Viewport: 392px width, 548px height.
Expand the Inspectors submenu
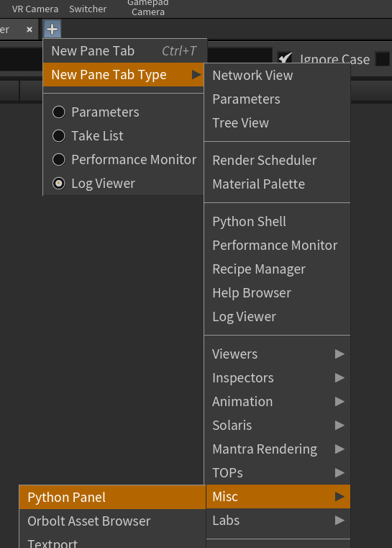278,378
